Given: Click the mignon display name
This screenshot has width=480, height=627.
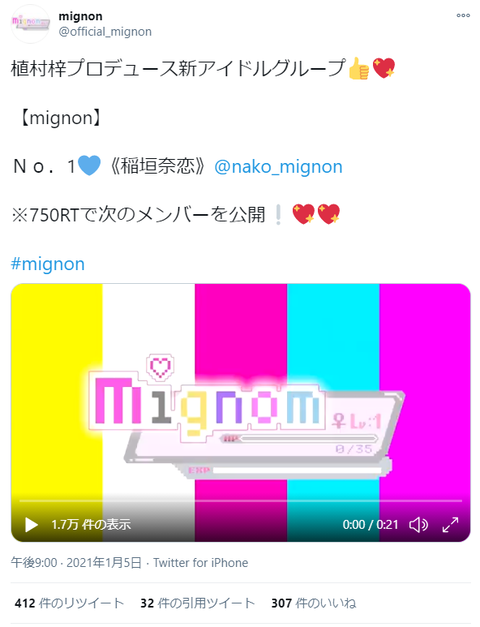Looking at the screenshot, I should (x=80, y=16).
